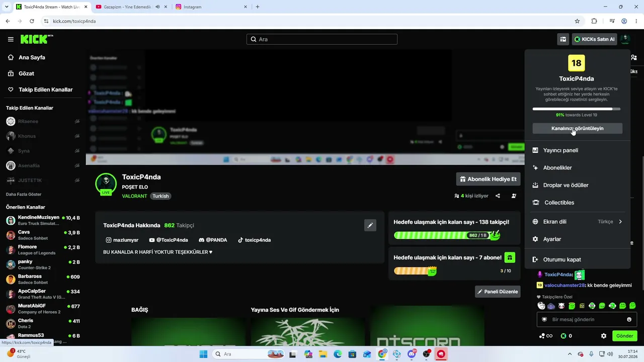Image resolution: width=644 pixels, height=362 pixels.
Task: Open the browser tab list dropdown
Action: coord(7,7)
